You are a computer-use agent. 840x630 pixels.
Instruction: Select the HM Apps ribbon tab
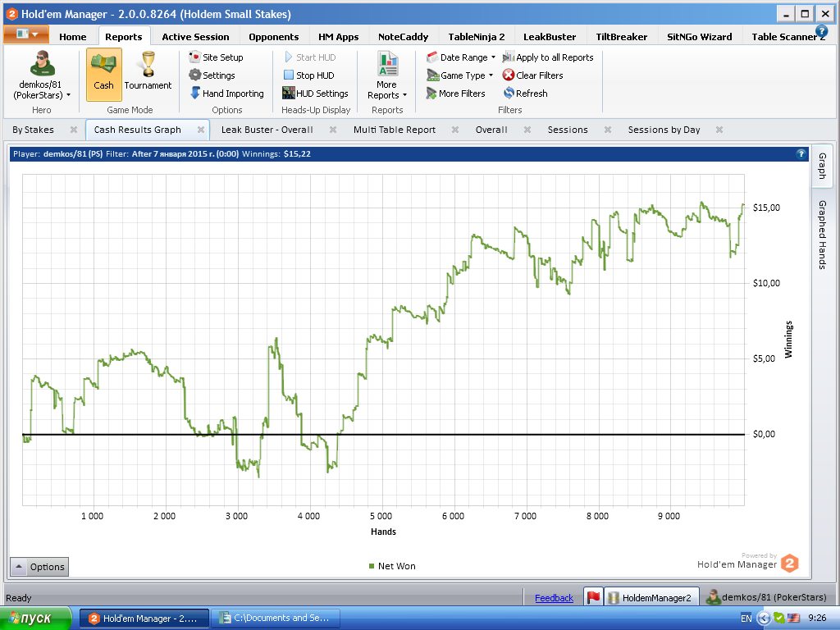[x=339, y=37]
